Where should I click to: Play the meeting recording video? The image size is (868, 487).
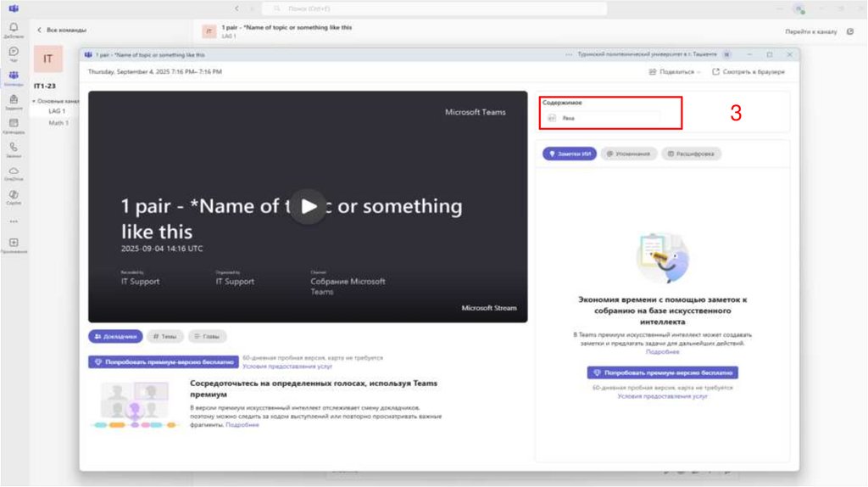(x=308, y=207)
